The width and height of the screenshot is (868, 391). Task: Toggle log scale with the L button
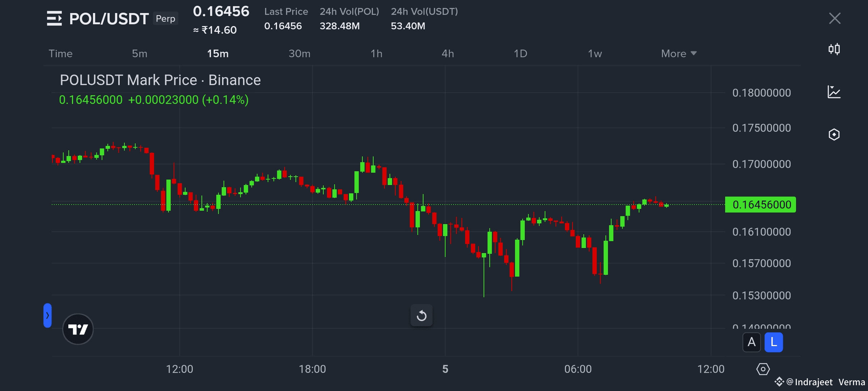coord(774,342)
